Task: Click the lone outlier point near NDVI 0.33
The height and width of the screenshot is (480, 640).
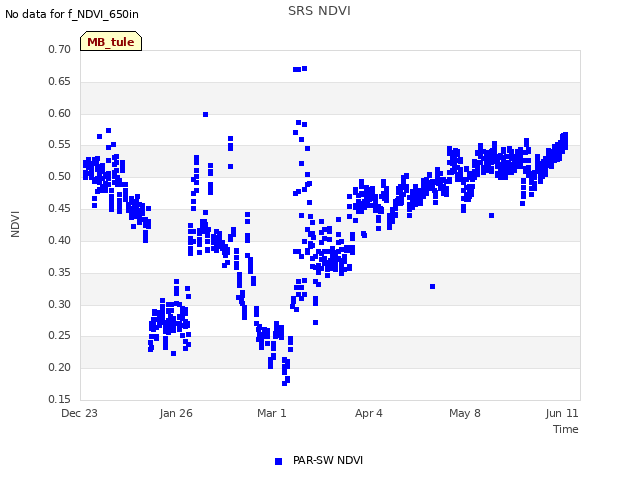Action: tap(433, 287)
